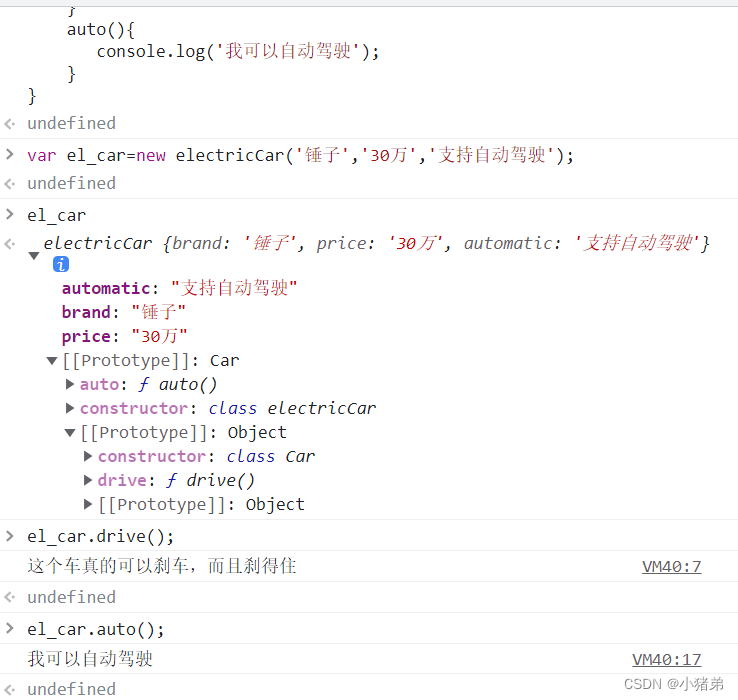Image resolution: width=738 pixels, height=700 pixels.
Task: Click the el_car.drive(); command line
Action: [x=100, y=536]
